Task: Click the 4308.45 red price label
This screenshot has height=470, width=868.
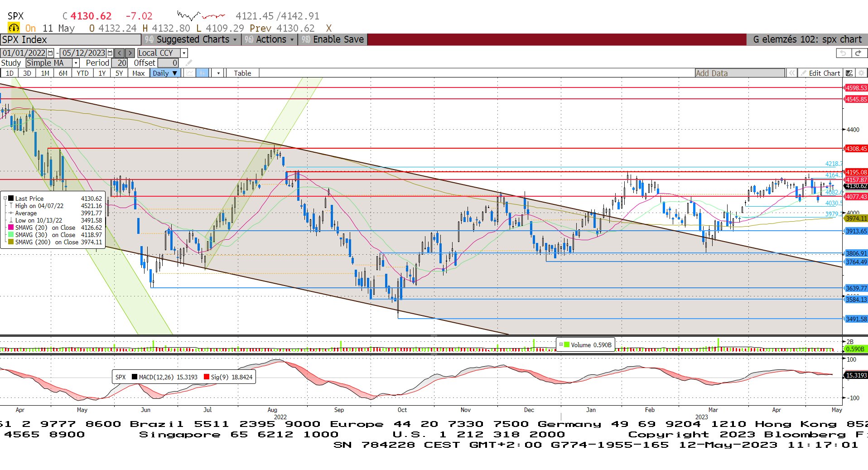Action: [856, 149]
